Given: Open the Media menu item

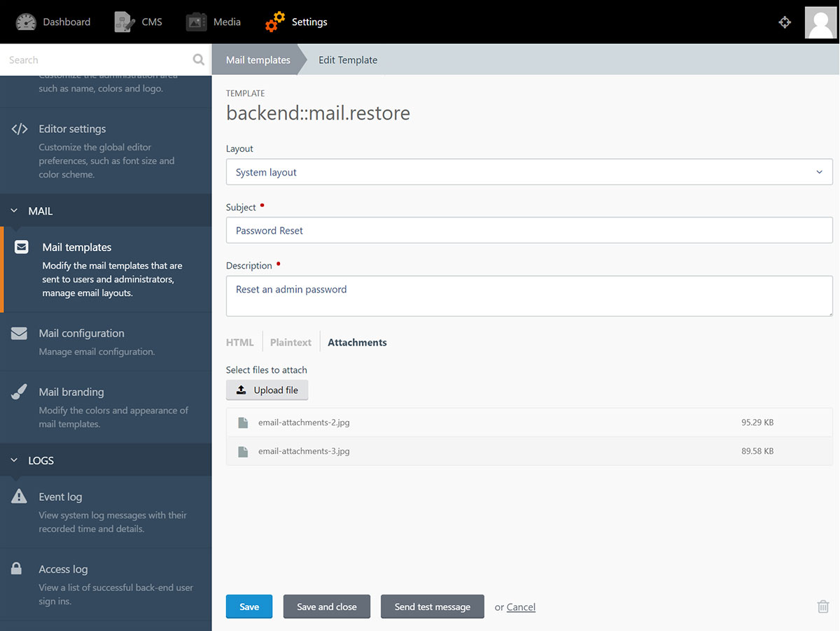Looking at the screenshot, I should [213, 22].
